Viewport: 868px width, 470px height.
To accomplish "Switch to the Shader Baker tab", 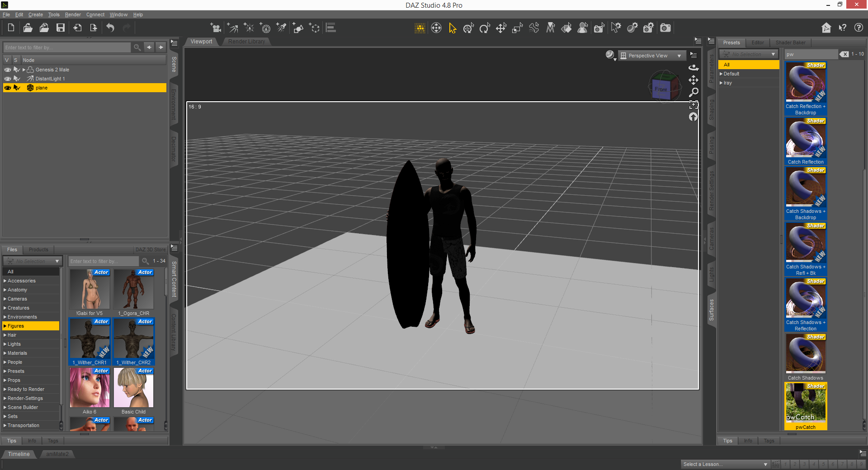I will (790, 42).
